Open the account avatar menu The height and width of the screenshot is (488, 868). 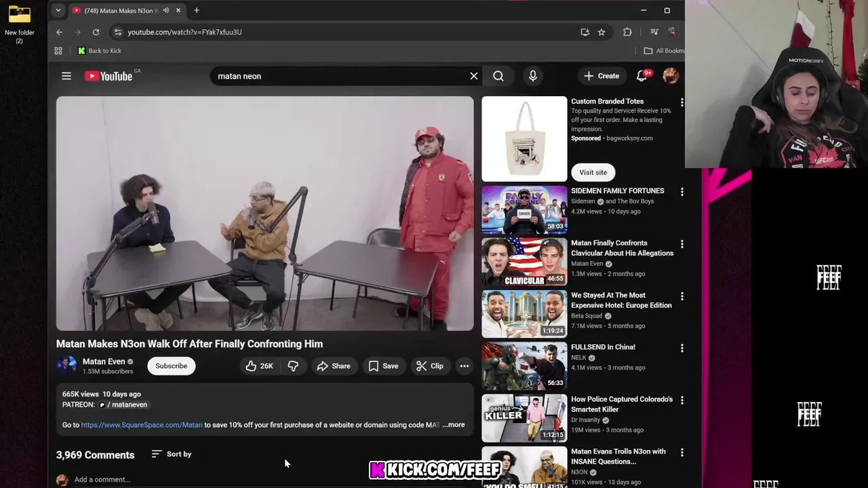point(671,76)
